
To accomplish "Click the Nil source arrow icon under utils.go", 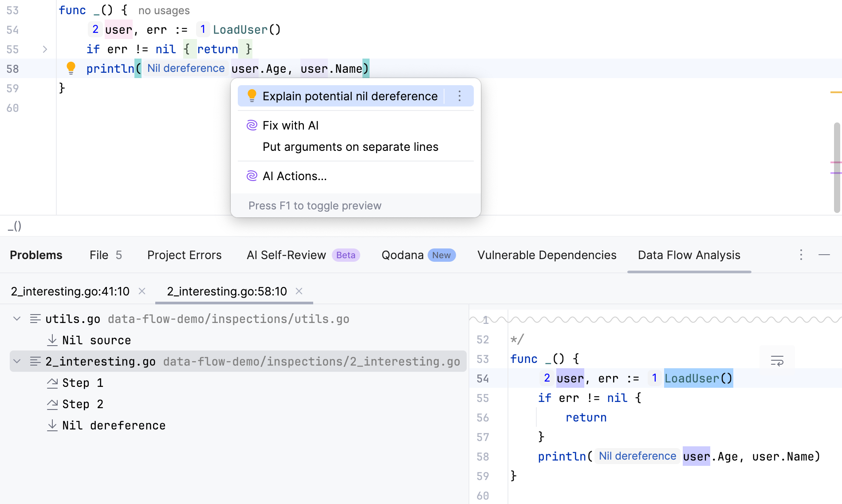I will [52, 340].
